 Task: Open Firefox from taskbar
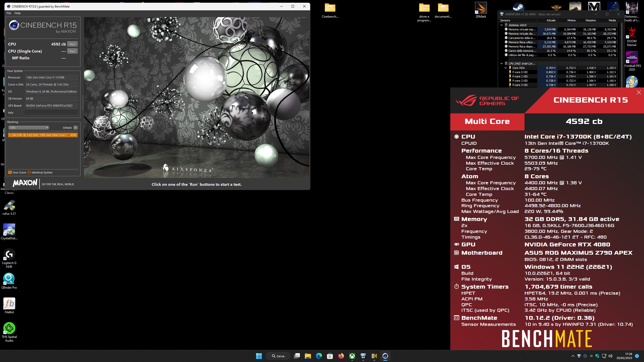[x=341, y=356]
